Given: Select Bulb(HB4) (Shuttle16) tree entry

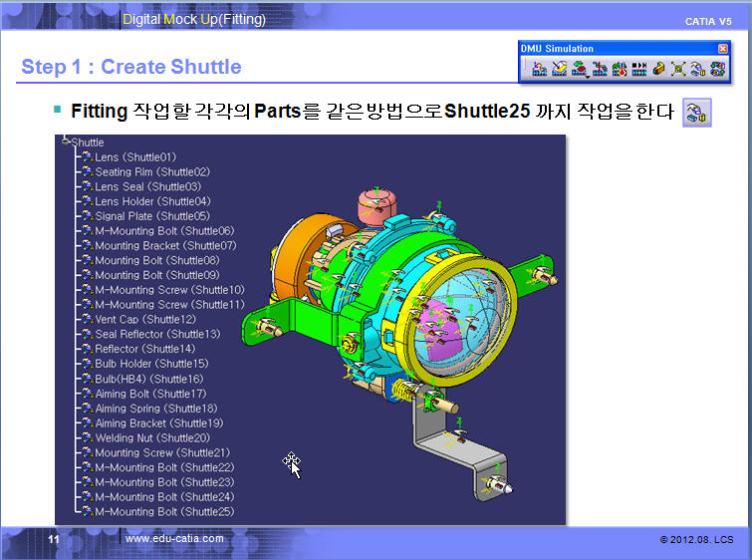Looking at the screenshot, I should pyautogui.click(x=148, y=379).
